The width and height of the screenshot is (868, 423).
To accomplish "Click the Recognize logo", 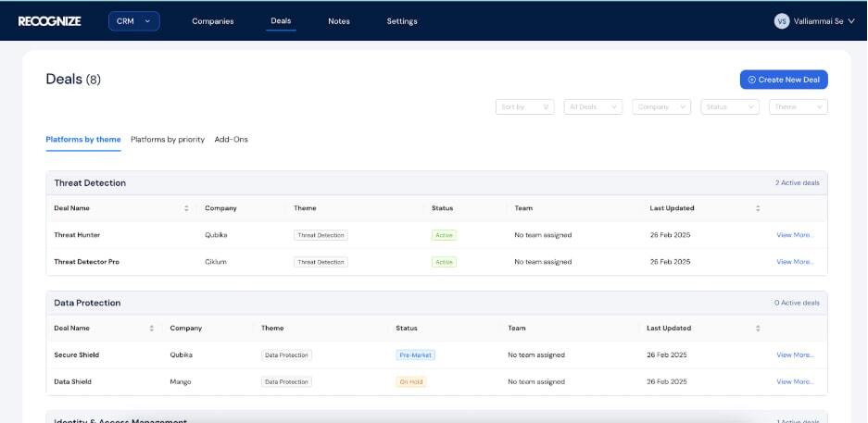I will coord(49,20).
